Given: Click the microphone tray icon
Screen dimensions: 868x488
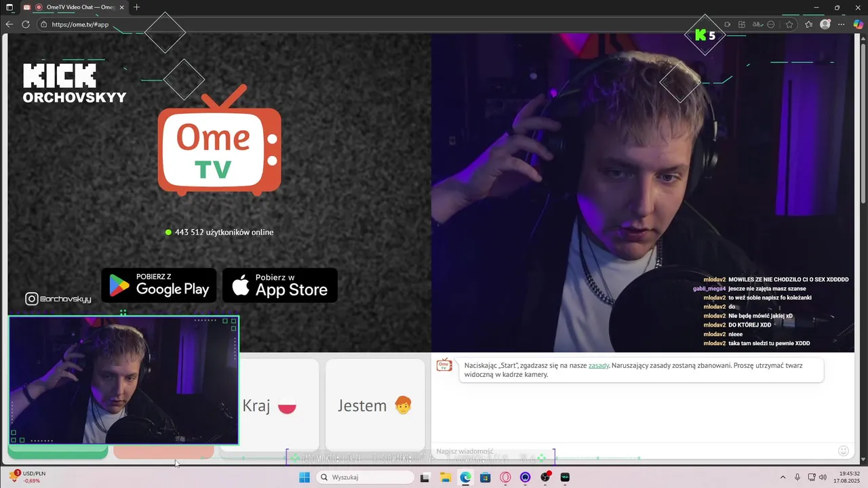Looking at the screenshot, I should pyautogui.click(x=797, y=478).
